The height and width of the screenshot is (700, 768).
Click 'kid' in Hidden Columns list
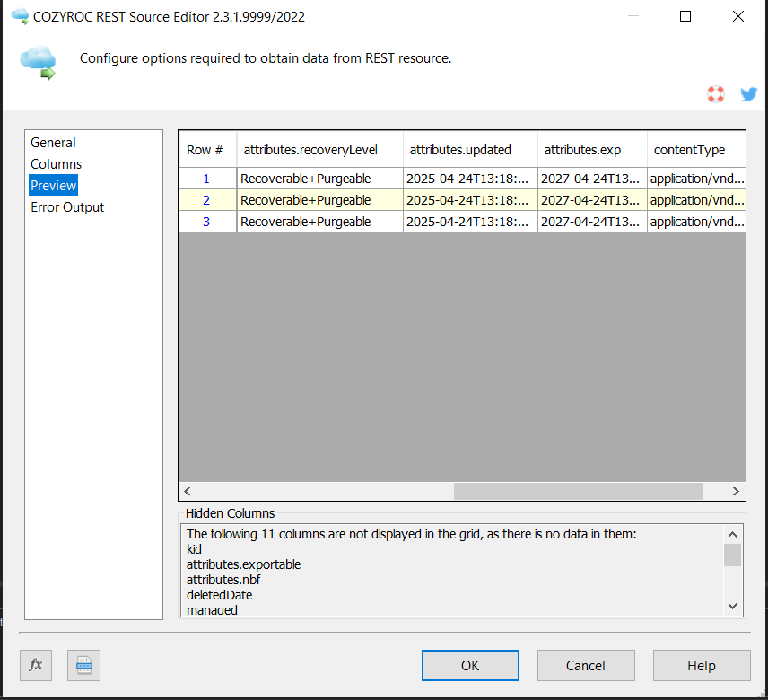point(194,549)
